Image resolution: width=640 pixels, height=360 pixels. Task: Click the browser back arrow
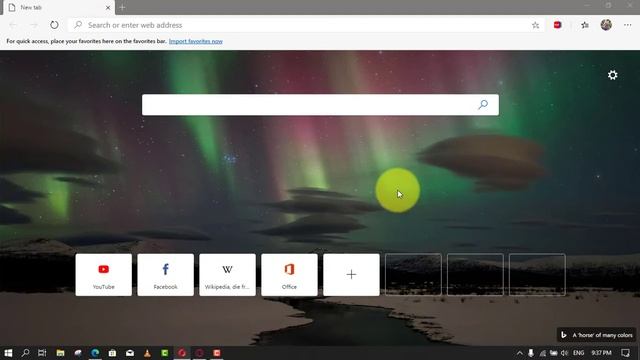point(13,25)
